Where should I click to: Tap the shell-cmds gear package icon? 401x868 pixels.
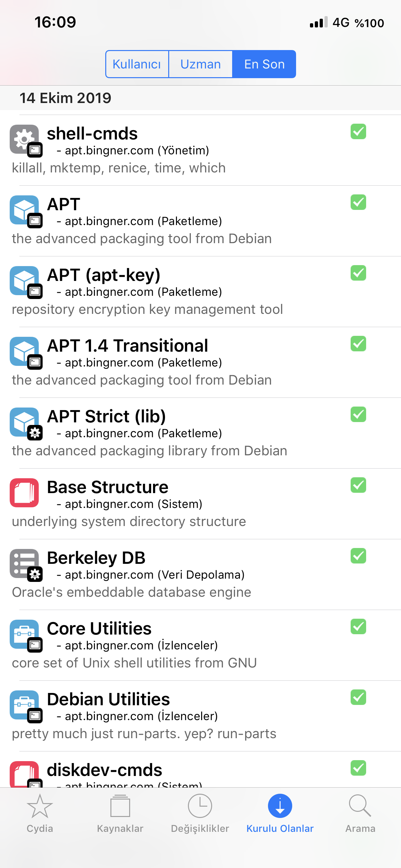pos(25,139)
